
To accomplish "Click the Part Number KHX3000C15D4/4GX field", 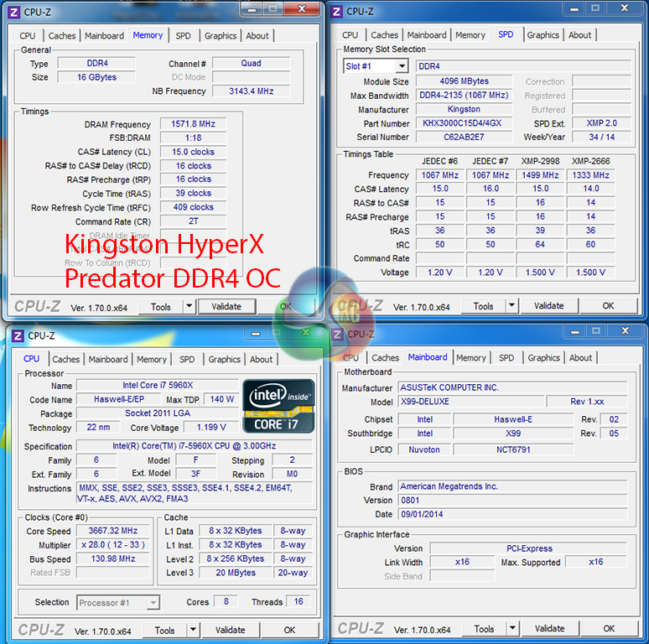I will click(464, 123).
